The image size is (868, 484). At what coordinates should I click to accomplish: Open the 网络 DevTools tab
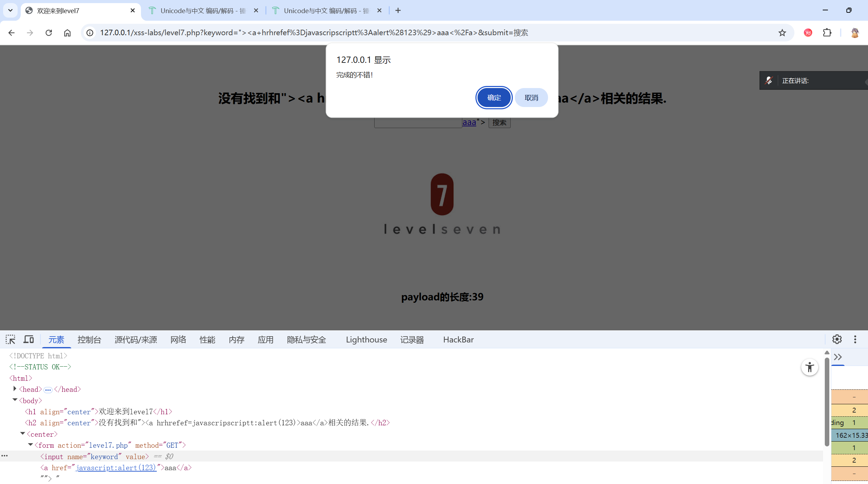(x=178, y=340)
